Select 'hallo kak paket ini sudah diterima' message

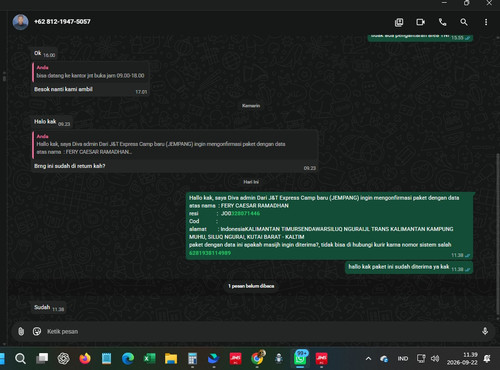coord(409,267)
